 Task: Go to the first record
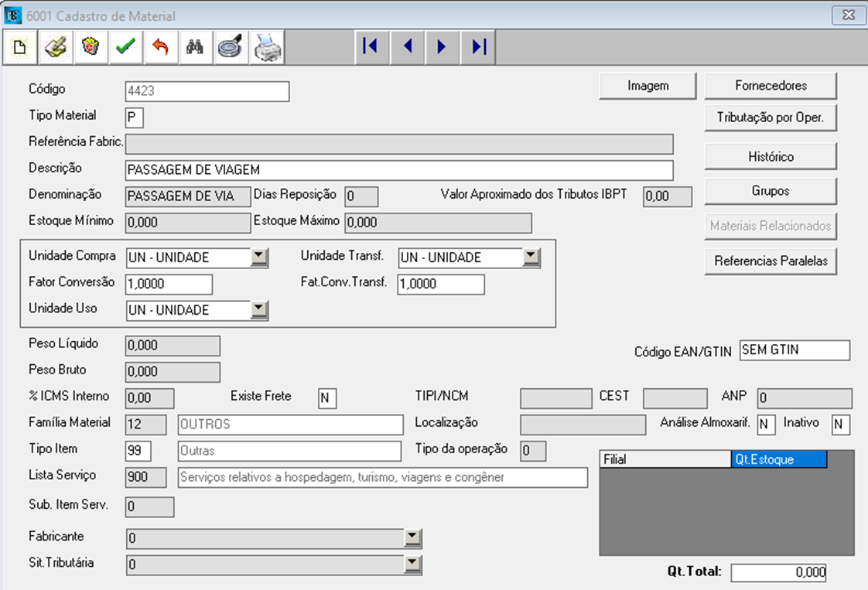(371, 46)
